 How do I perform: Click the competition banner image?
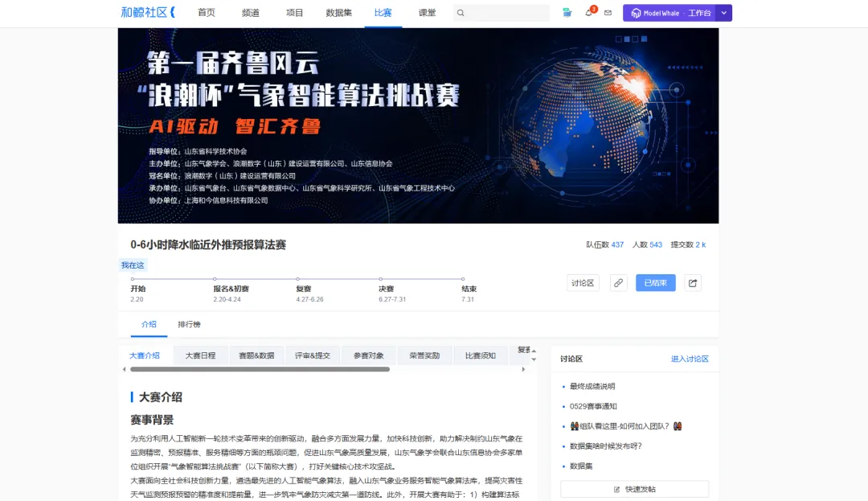(418, 125)
